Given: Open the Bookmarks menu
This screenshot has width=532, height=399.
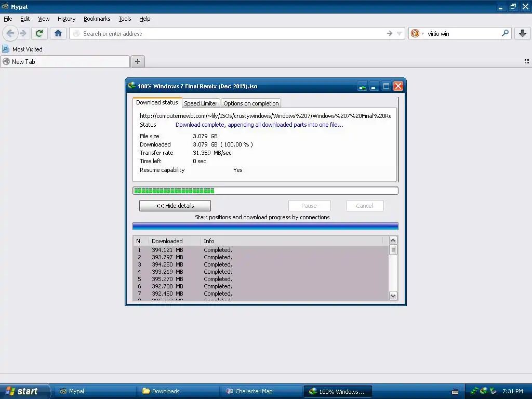Looking at the screenshot, I should (x=97, y=19).
